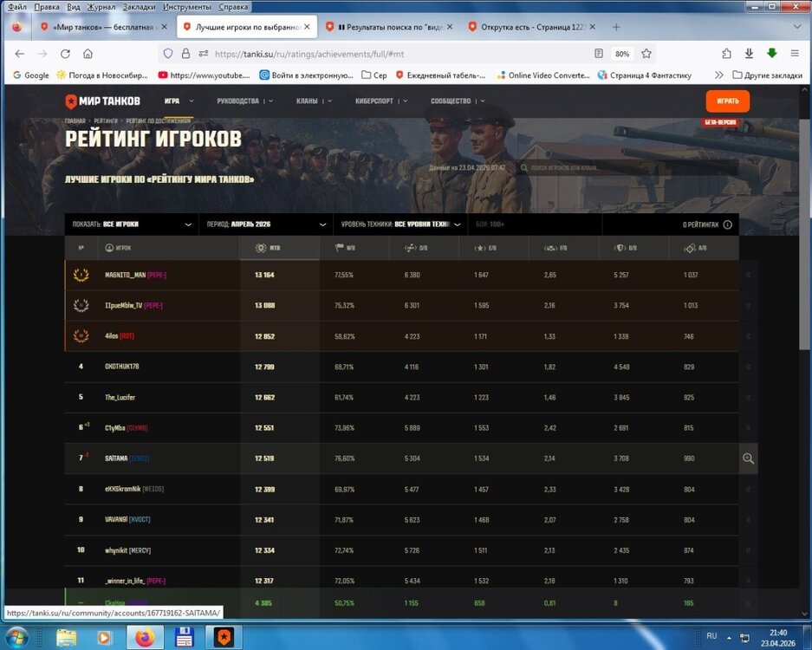The width and height of the screenshot is (812, 650).
Task: Open the Google bookmark
Action: pyautogui.click(x=31, y=75)
